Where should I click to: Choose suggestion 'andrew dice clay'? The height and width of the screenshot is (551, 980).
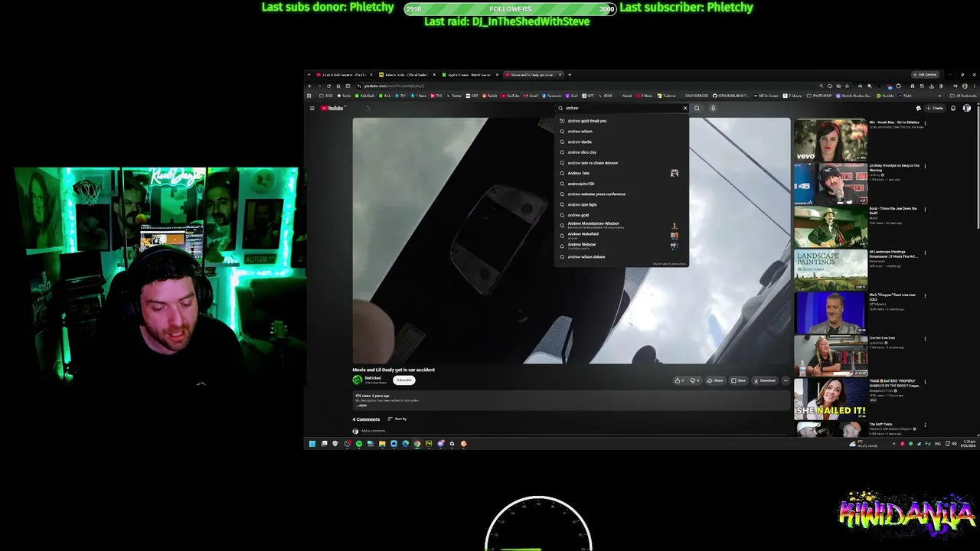pos(621,152)
